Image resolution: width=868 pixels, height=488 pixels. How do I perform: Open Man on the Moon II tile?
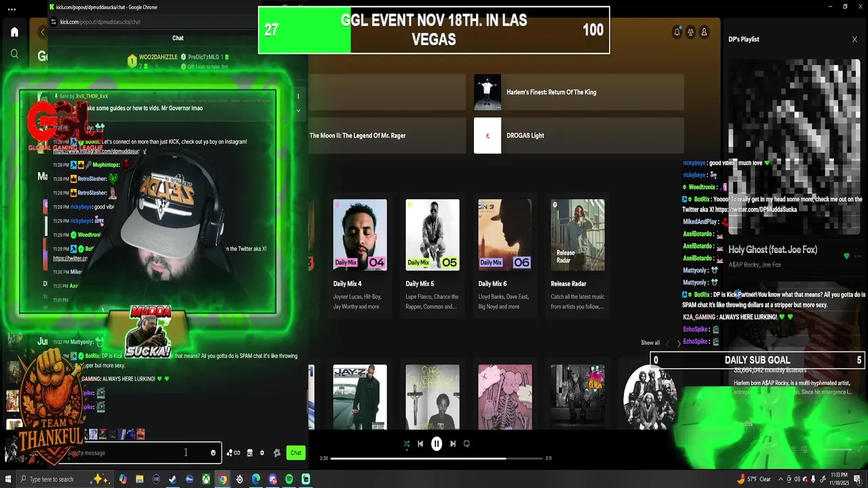(x=387, y=136)
